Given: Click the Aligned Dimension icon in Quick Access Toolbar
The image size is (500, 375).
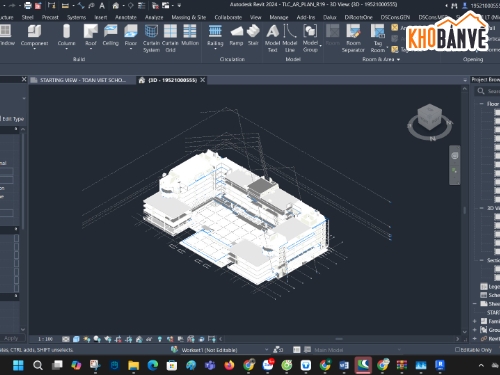Looking at the screenshot, I should 81,5.
